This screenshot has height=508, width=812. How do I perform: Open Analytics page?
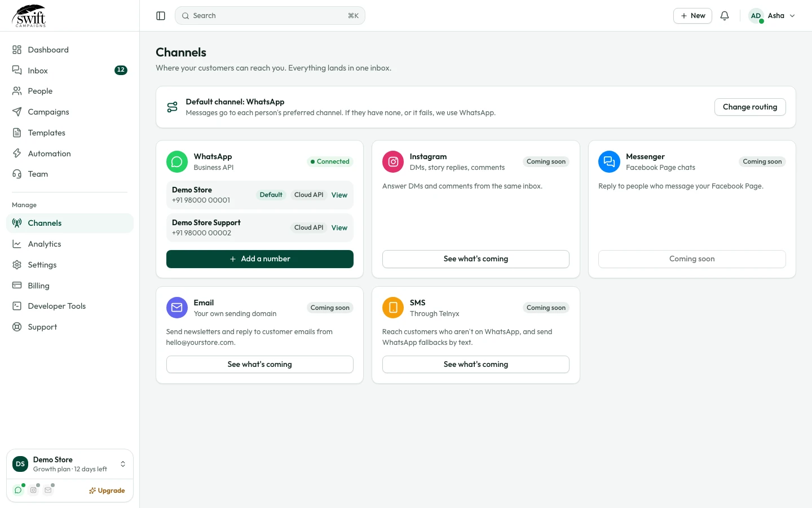[x=70, y=244]
